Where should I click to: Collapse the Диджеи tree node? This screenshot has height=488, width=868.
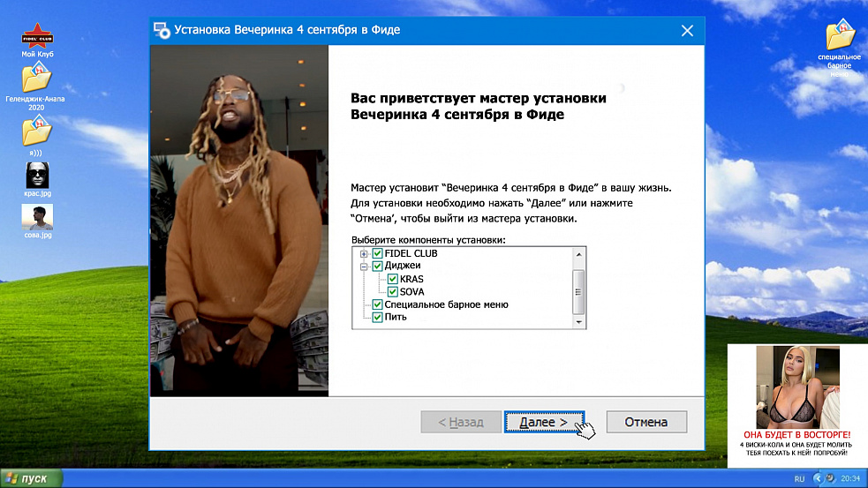click(x=364, y=267)
